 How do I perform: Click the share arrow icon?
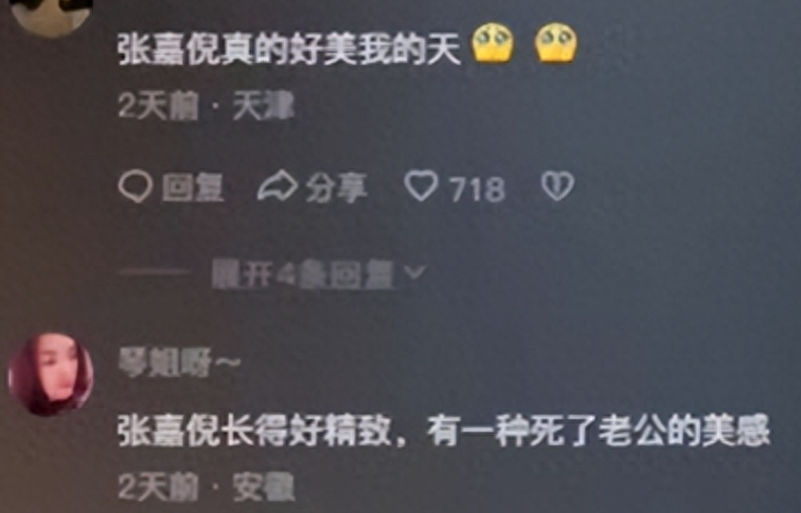(x=277, y=186)
